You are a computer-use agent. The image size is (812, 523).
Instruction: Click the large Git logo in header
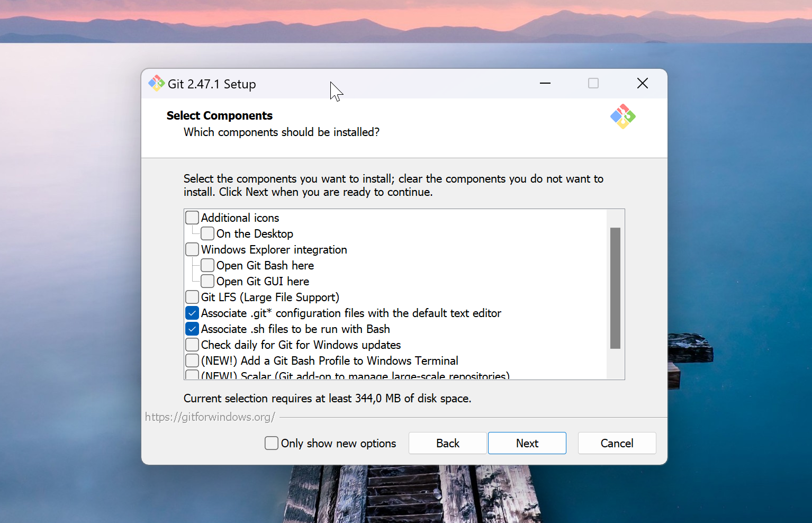(x=622, y=116)
